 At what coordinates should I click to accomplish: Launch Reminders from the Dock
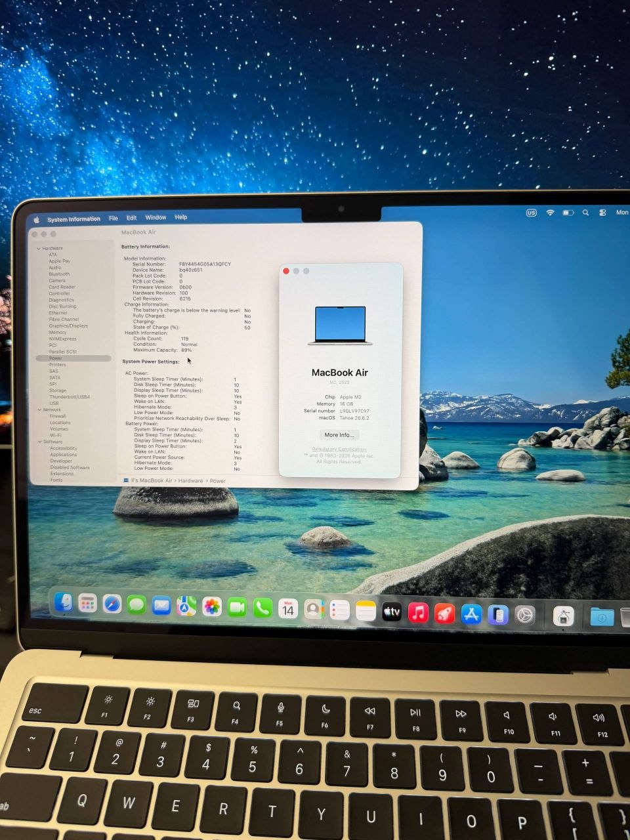coord(339,610)
